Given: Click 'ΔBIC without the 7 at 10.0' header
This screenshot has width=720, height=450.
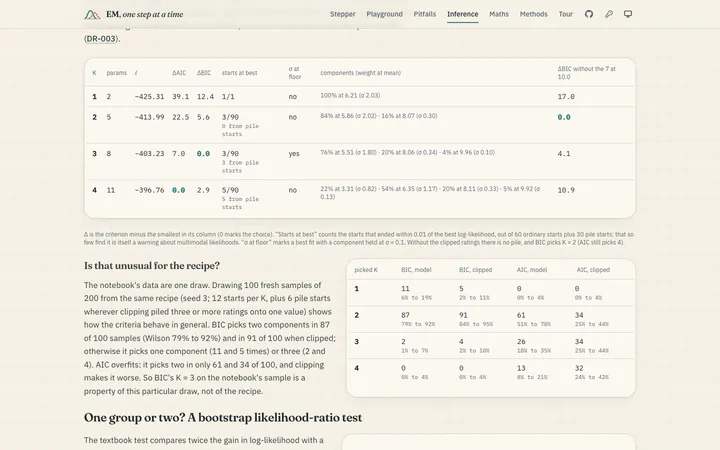Looking at the screenshot, I should coord(586,73).
